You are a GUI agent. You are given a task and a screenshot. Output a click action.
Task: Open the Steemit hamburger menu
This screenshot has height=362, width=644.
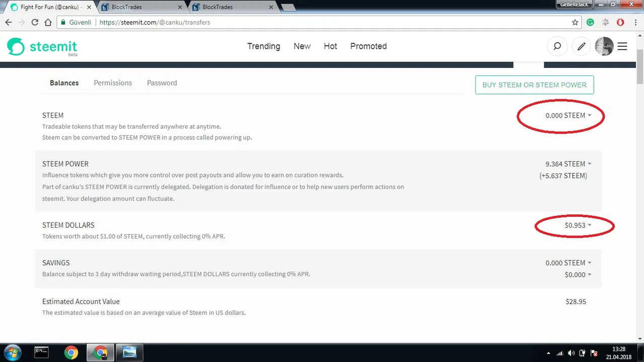(x=622, y=46)
